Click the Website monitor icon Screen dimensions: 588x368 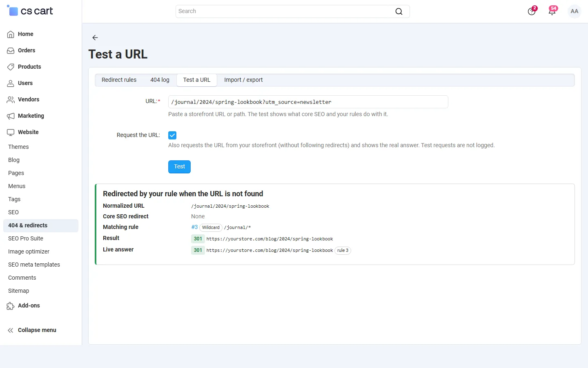[11, 132]
